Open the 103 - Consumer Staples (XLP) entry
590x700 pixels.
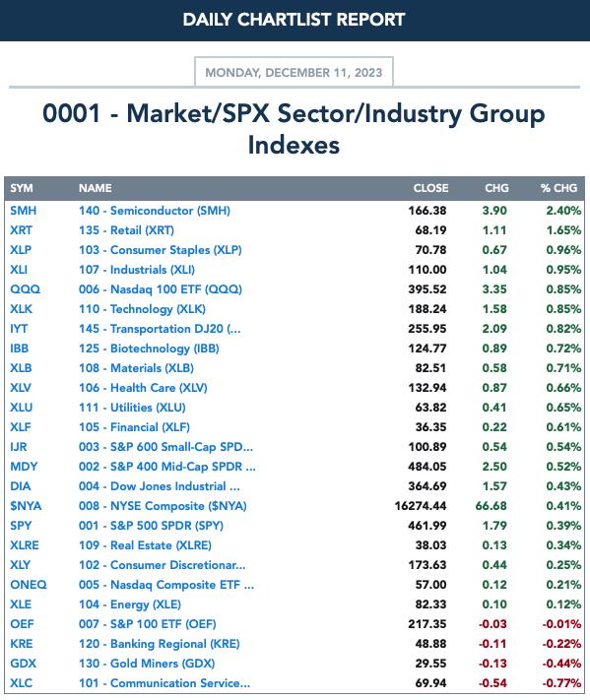coord(161,250)
